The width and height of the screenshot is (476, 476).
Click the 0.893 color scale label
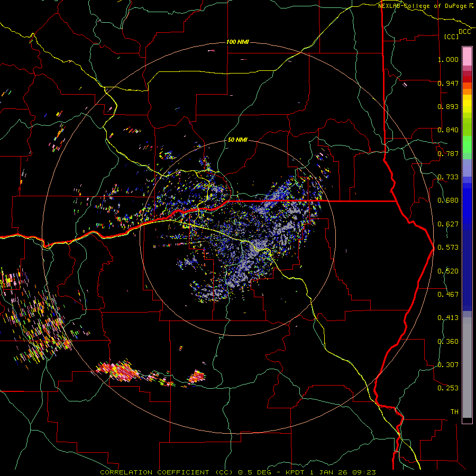coord(448,106)
